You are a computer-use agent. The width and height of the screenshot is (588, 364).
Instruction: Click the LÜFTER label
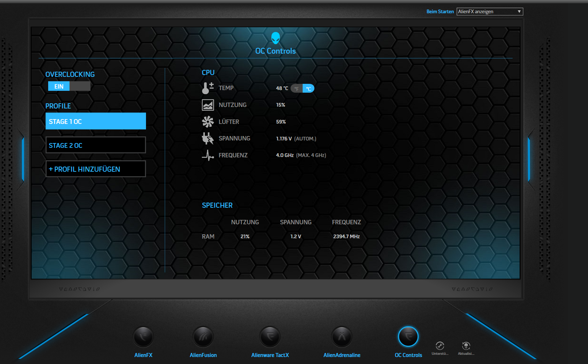229,122
